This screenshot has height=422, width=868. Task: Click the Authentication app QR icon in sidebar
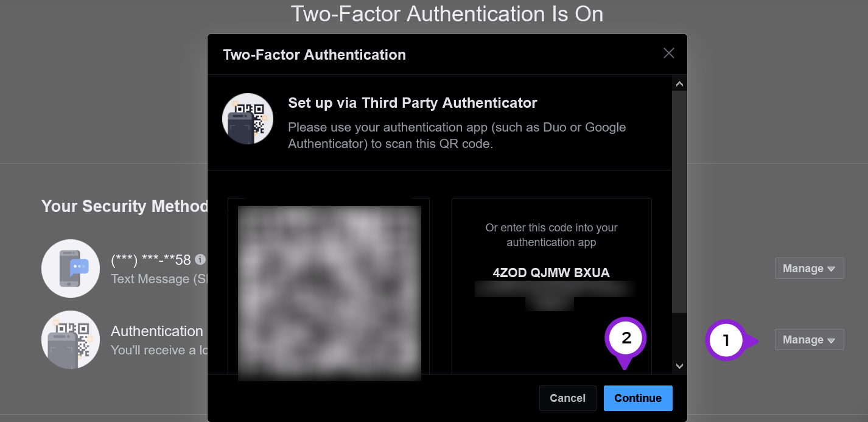point(70,340)
